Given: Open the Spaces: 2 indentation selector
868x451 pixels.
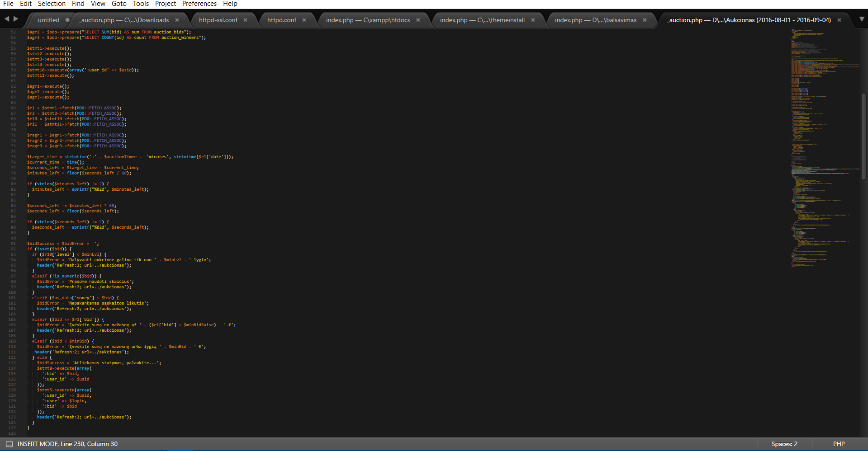Looking at the screenshot, I should 784,444.
